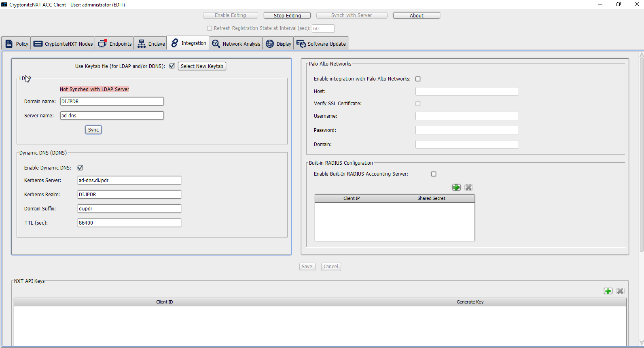The width and height of the screenshot is (644, 348).
Task: Click the LDAP Server name field
Action: pyautogui.click(x=112, y=115)
